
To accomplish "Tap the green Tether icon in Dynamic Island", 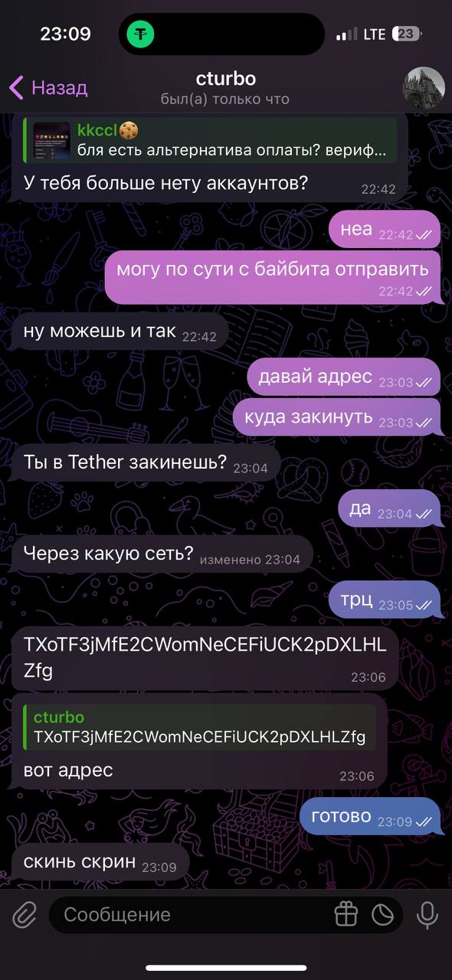I will (x=142, y=34).
